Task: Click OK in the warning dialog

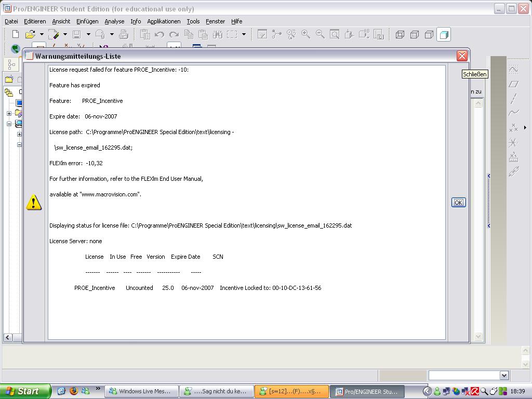Action: pos(458,203)
